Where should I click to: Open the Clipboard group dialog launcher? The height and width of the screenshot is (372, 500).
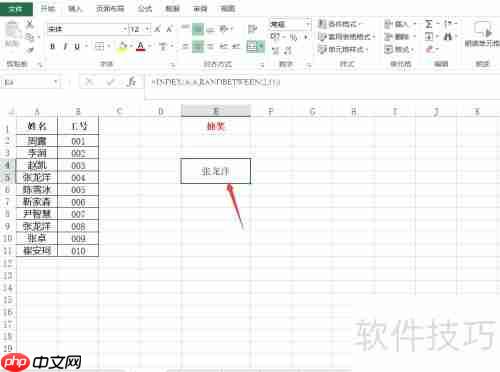click(x=40, y=65)
